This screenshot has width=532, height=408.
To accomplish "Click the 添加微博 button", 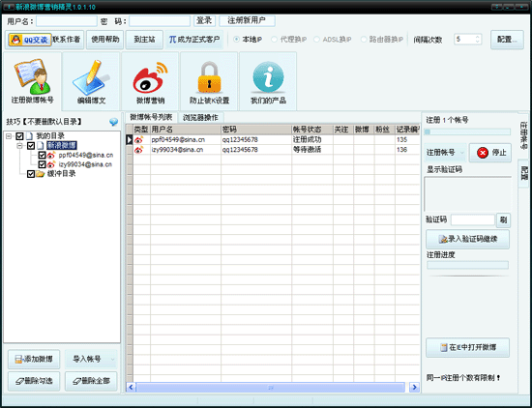I will tap(34, 359).
